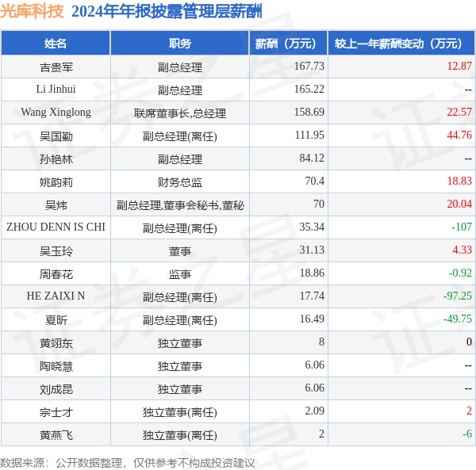Click the change value 18.83
This screenshot has width=476, height=470.
click(459, 181)
